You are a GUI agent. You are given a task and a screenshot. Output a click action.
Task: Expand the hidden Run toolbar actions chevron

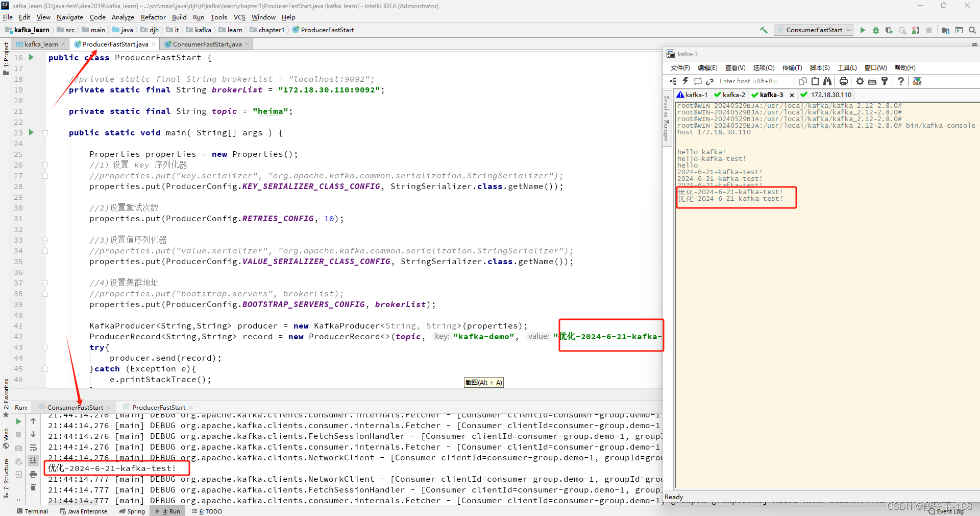18,500
